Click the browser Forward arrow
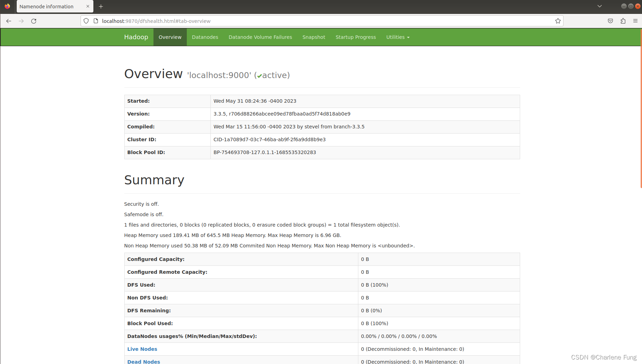642x364 pixels. [21, 21]
